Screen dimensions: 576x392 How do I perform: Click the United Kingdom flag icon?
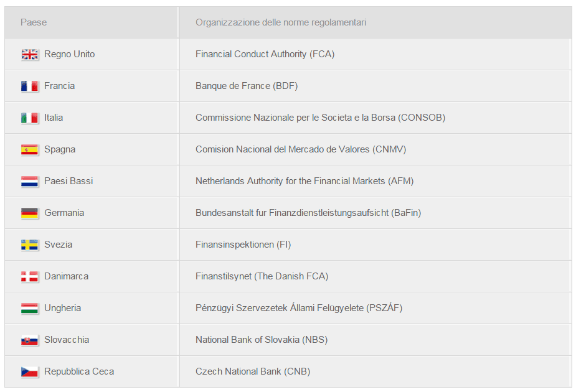tap(30, 55)
